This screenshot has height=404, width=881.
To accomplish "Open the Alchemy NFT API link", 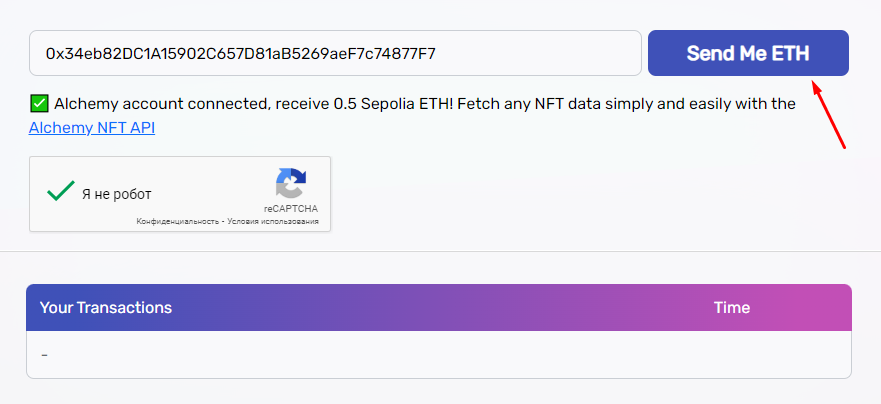I will pyautogui.click(x=92, y=128).
